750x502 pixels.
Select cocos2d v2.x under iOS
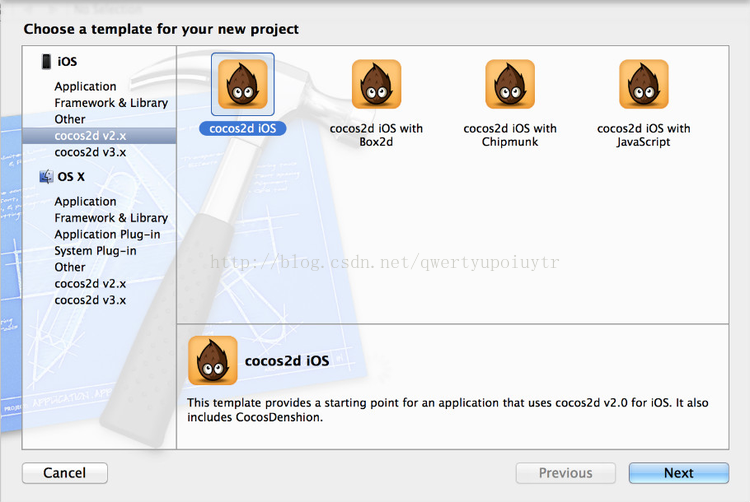click(x=99, y=136)
